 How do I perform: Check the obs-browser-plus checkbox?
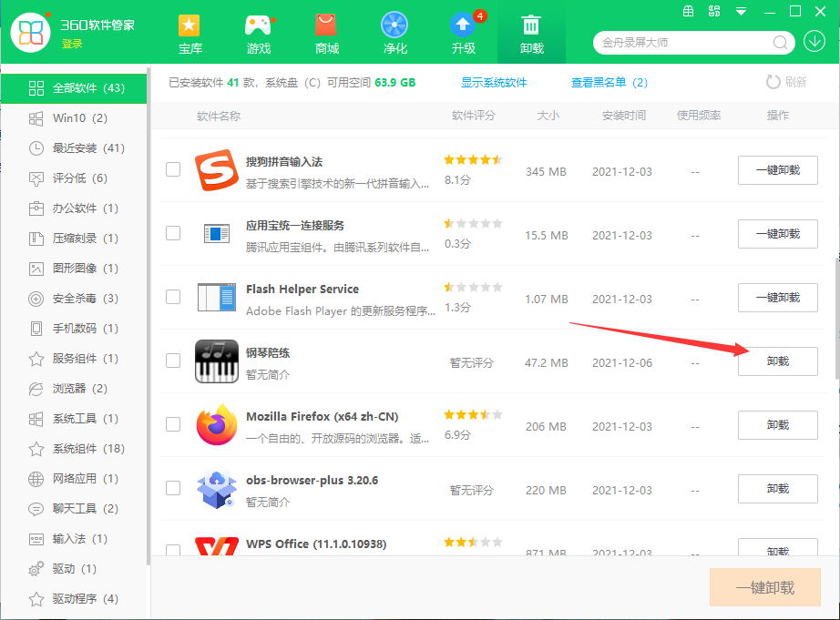pyautogui.click(x=173, y=488)
